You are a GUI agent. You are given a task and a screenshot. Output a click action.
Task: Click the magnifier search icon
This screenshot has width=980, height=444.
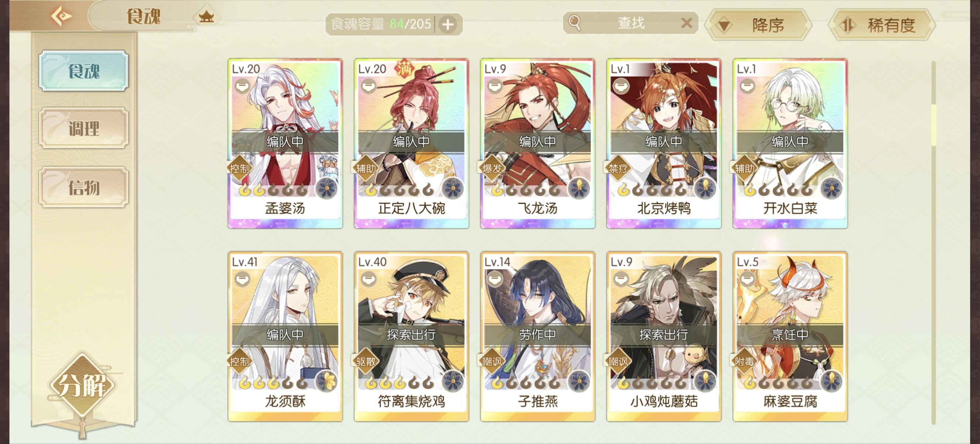click(574, 23)
